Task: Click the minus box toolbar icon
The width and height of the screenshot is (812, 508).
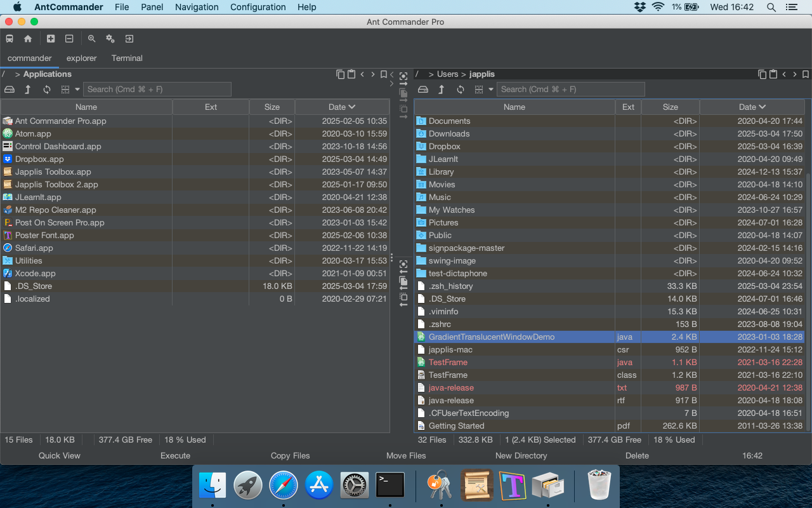Action: pyautogui.click(x=69, y=39)
